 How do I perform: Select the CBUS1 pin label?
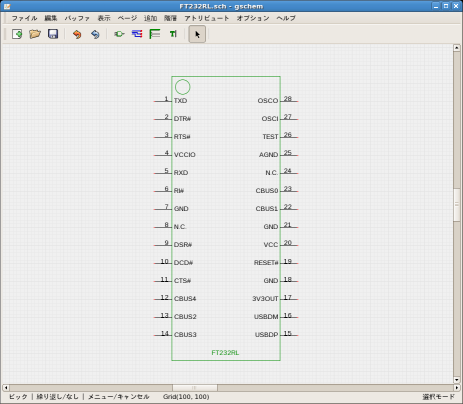point(267,209)
